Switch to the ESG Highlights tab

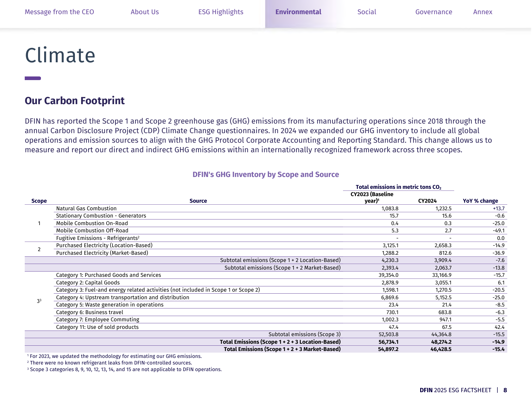221,12
